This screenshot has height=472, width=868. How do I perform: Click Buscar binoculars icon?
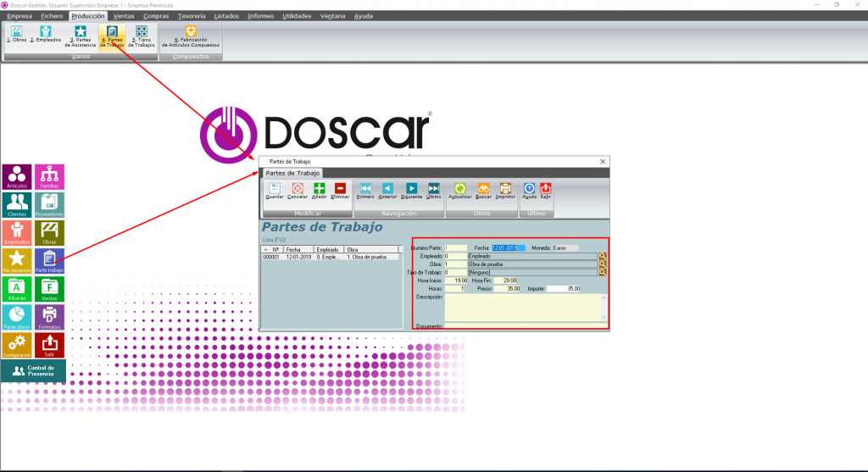(483, 191)
